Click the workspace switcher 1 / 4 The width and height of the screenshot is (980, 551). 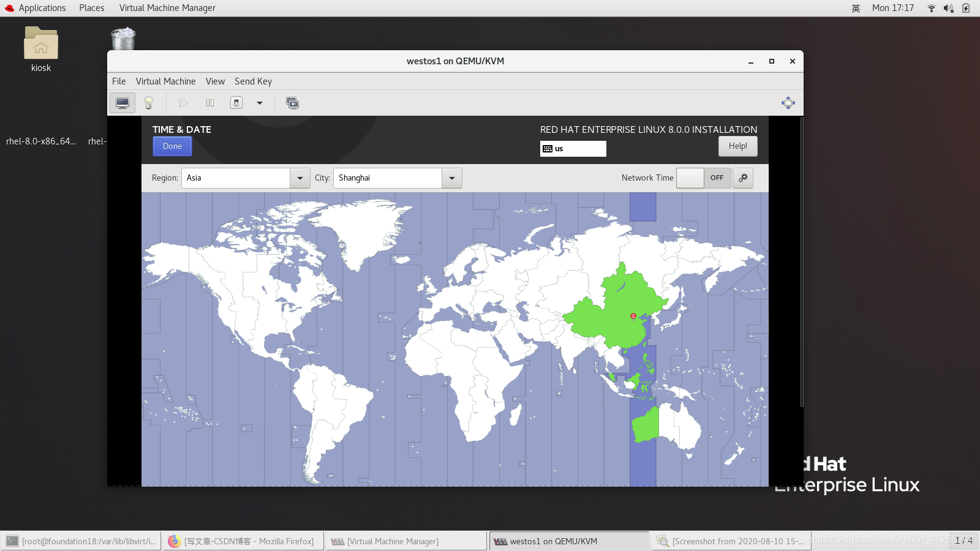click(x=963, y=541)
